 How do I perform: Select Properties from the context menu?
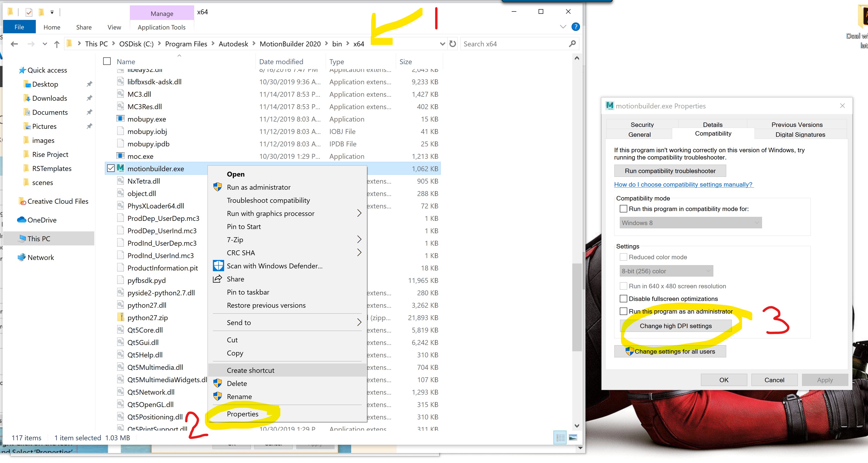[x=243, y=414]
